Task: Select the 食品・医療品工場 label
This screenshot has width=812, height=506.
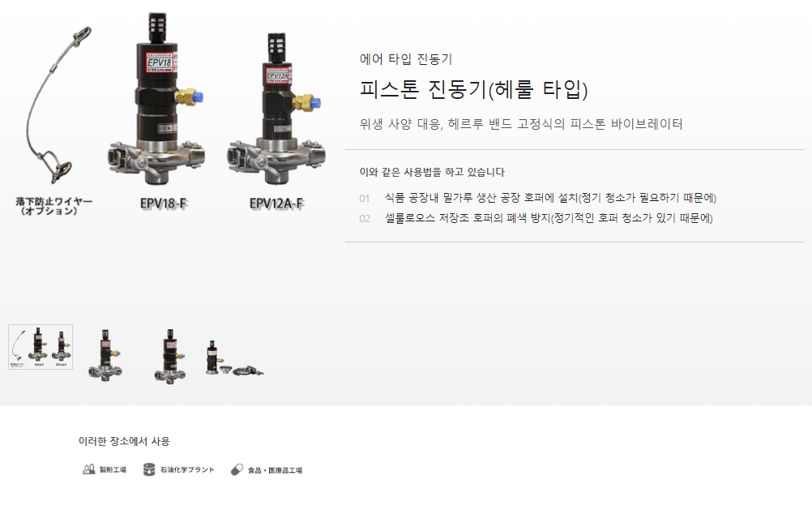Action: [275, 470]
